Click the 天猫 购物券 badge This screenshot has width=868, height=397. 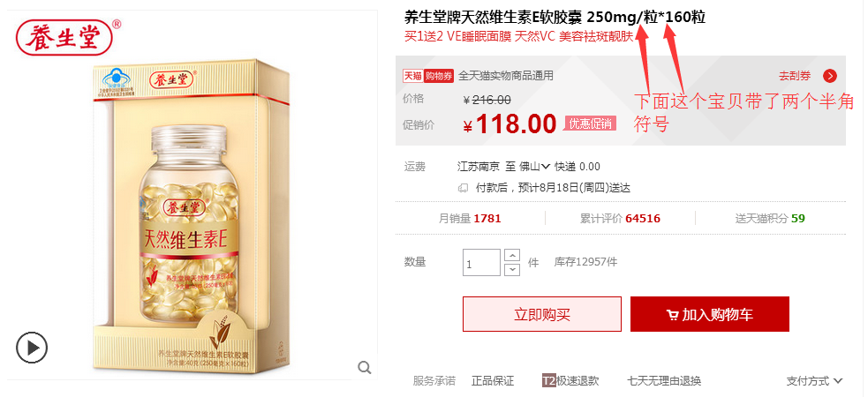click(x=428, y=76)
